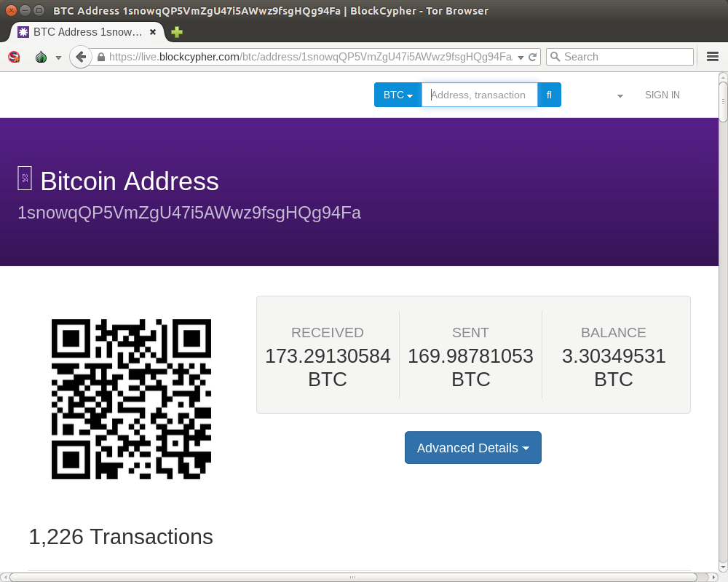Open the BTC currency dropdown
Screen dimensions: 728x582
click(398, 95)
